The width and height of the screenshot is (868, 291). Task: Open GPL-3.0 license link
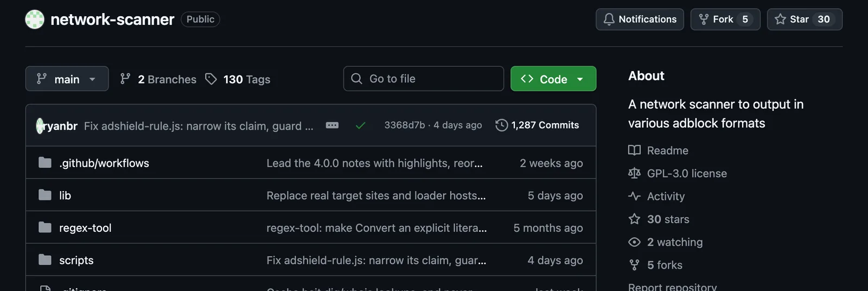point(687,173)
